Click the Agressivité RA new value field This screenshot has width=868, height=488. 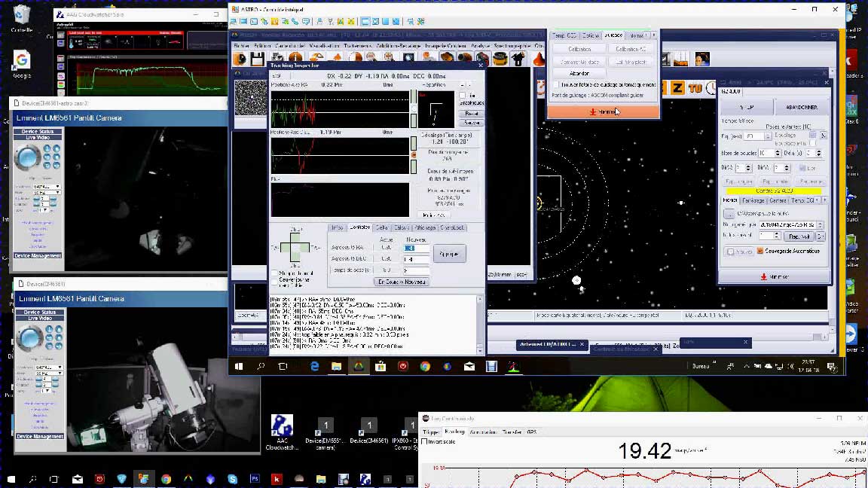[x=417, y=248]
